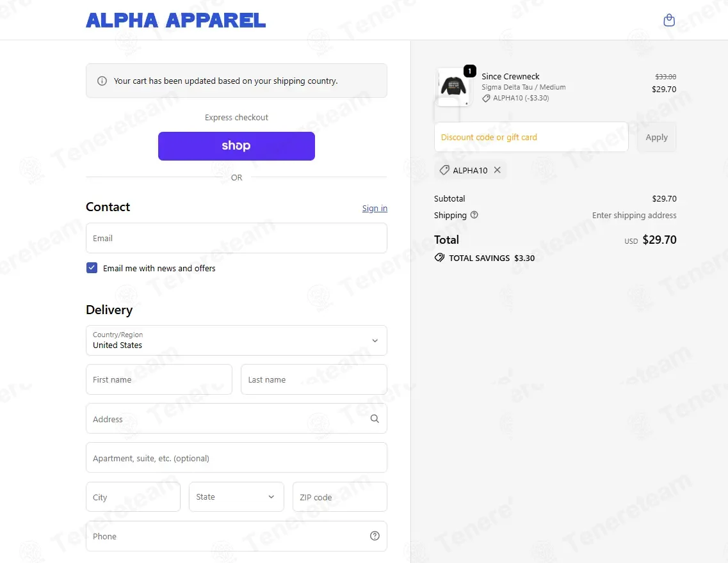Uncheck Email me with news and offers

(x=92, y=268)
